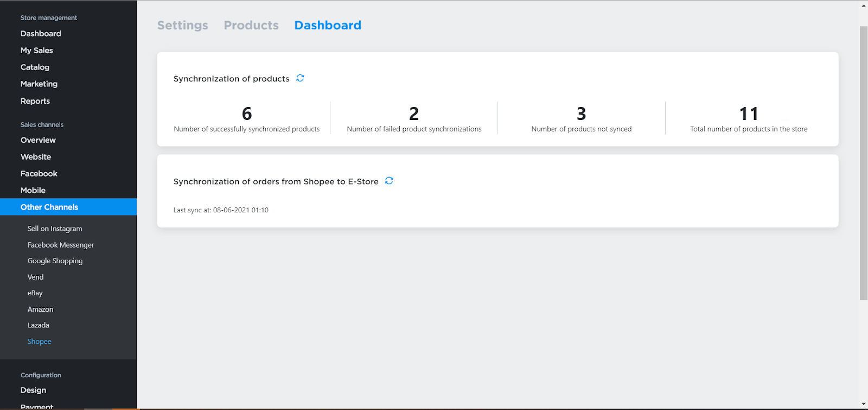
Task: Open My Sales in sidebar
Action: click(x=37, y=51)
